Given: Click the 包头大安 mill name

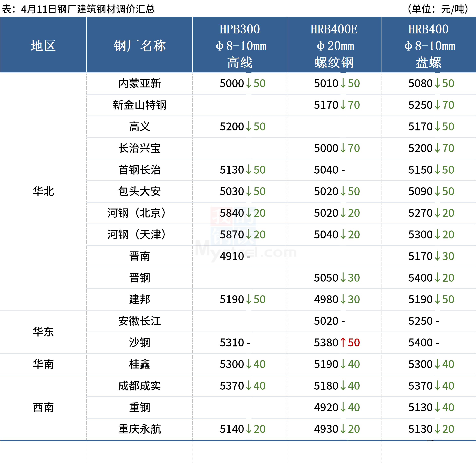Looking at the screenshot, I should click(x=140, y=191).
